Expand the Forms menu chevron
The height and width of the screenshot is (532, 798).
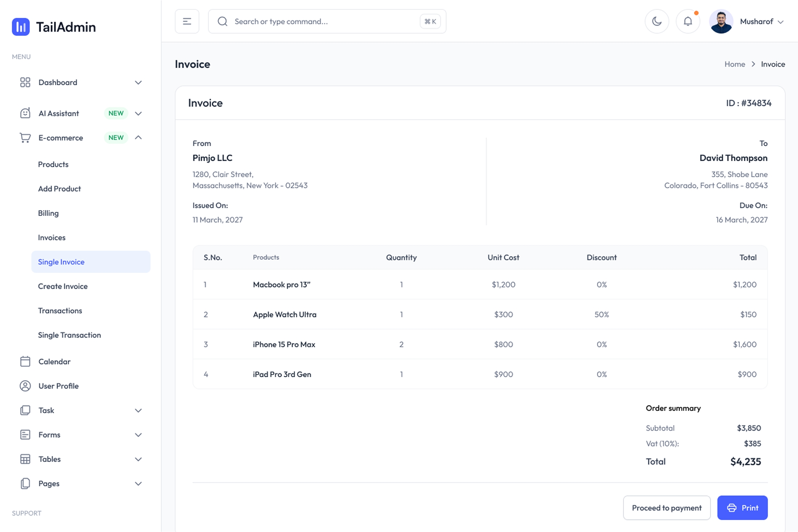click(x=138, y=435)
